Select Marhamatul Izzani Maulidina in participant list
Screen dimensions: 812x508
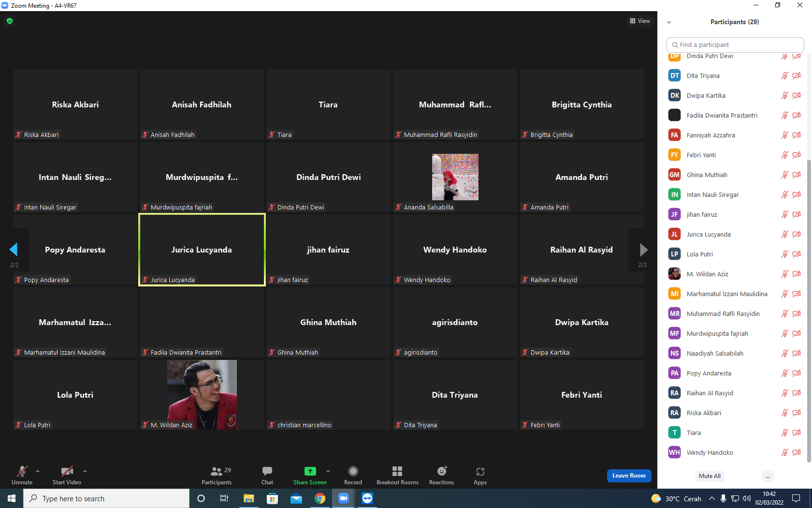(735, 294)
